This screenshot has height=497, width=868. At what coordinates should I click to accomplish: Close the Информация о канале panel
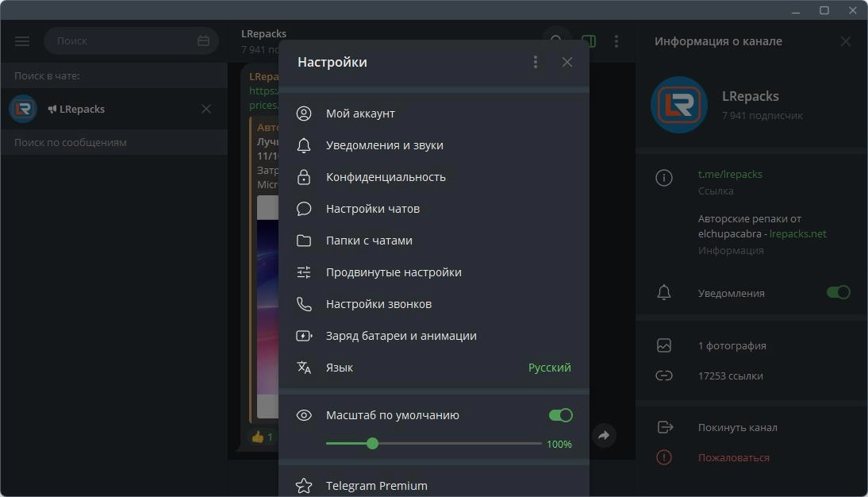pos(845,41)
